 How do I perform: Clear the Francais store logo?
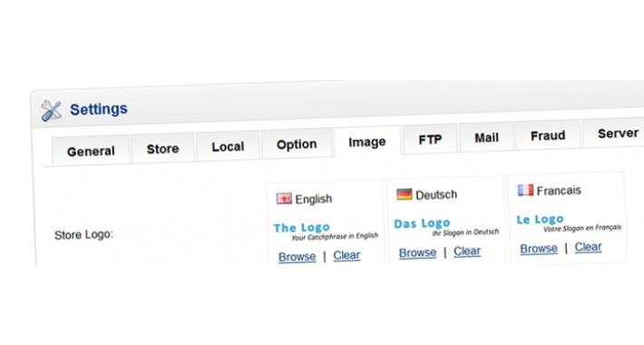coord(588,247)
